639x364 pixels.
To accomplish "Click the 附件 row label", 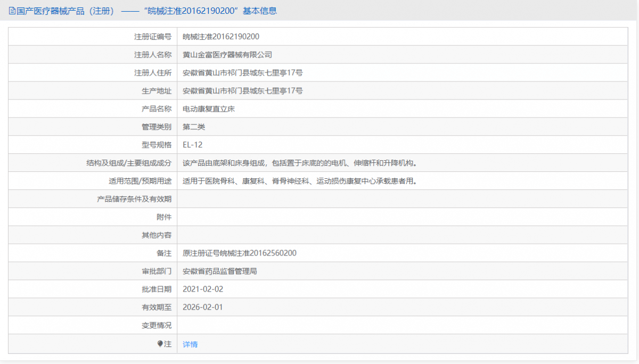I will [164, 217].
